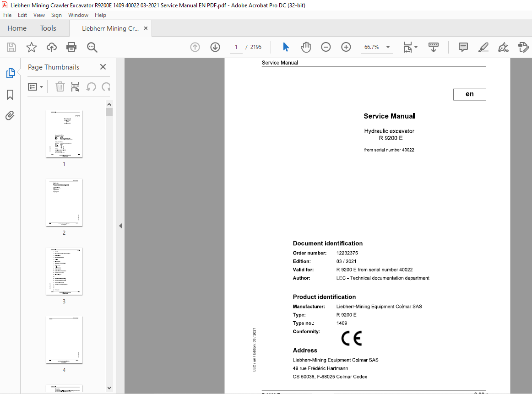Open the Sign document tool
The width and height of the screenshot is (532, 394).
503,47
